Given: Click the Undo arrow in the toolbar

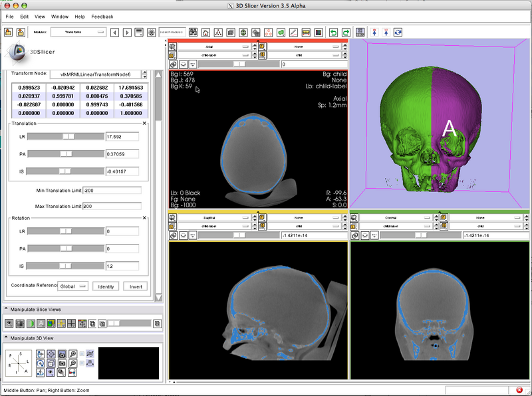Looking at the screenshot, I should point(333,31).
